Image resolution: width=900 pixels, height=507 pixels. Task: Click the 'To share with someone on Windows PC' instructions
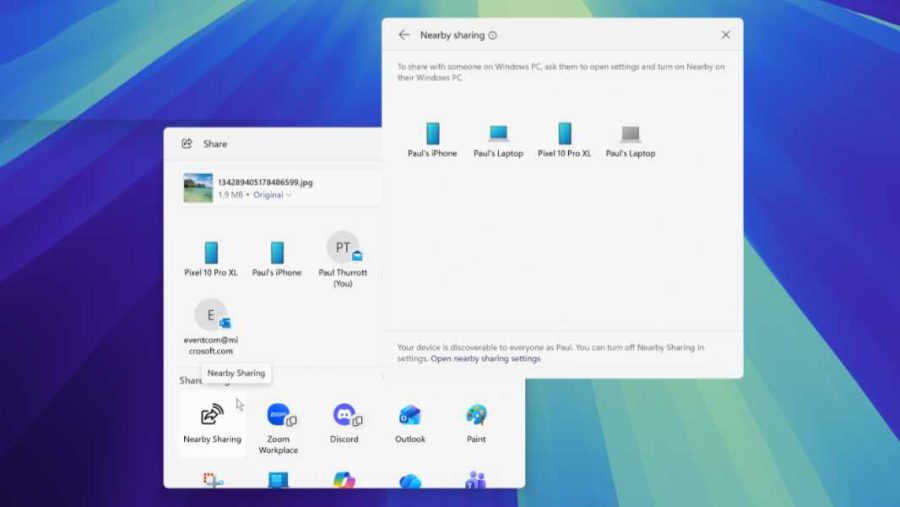point(561,72)
